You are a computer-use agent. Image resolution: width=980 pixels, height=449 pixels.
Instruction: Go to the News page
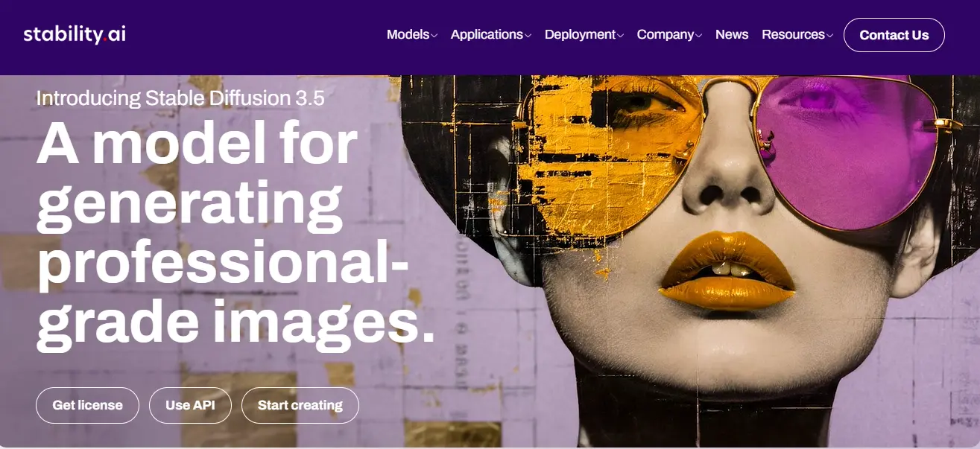point(732,34)
